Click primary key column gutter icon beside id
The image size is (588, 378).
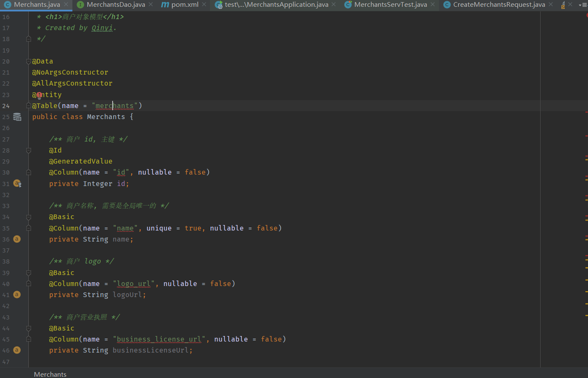pos(17,183)
